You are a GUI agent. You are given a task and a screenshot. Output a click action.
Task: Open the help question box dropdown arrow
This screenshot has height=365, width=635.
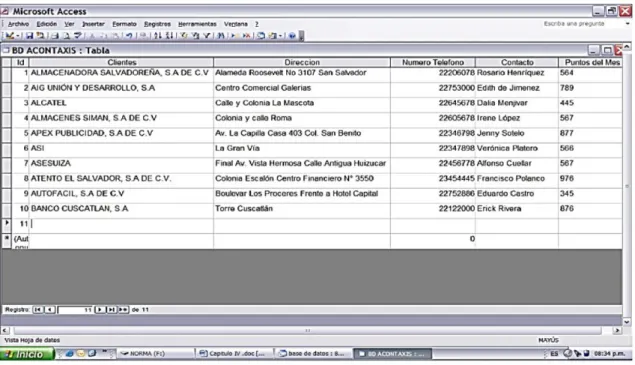point(627,24)
